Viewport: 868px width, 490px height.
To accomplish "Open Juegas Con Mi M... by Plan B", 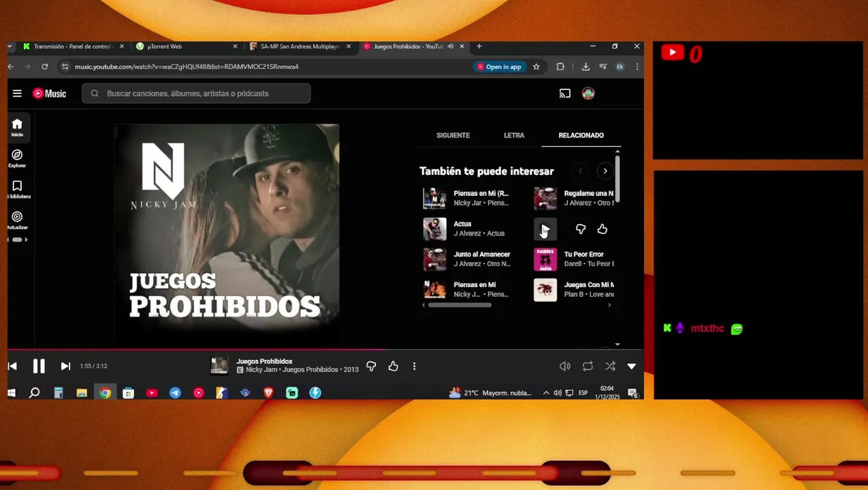I will point(589,285).
